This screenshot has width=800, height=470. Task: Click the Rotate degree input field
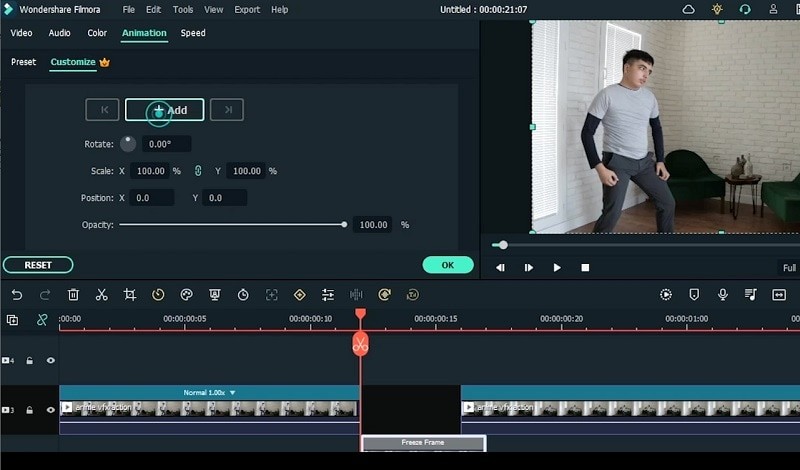(x=166, y=144)
